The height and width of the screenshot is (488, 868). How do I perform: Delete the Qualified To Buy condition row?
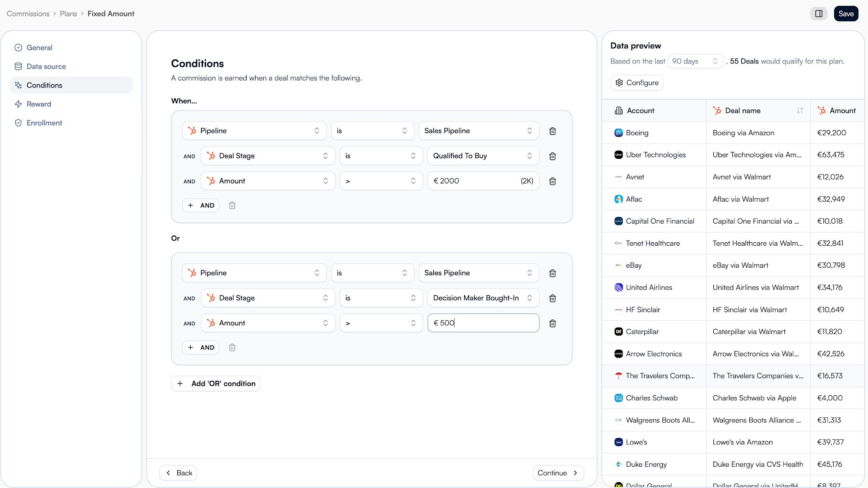point(553,156)
